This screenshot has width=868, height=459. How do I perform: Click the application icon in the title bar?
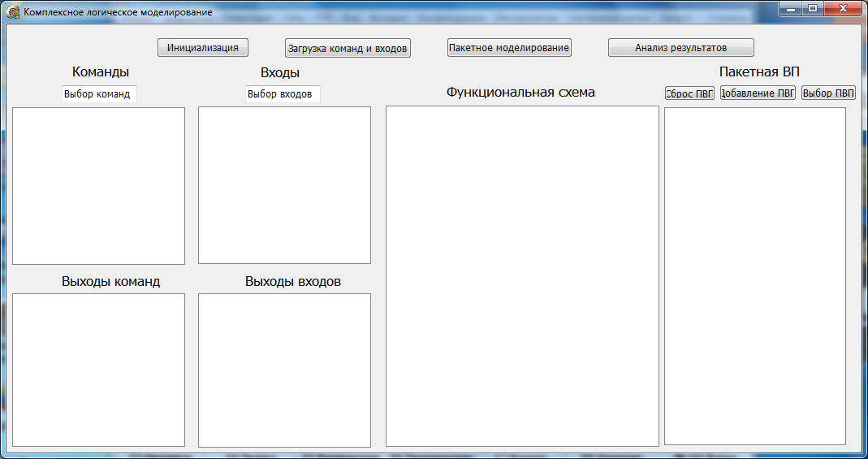12,12
